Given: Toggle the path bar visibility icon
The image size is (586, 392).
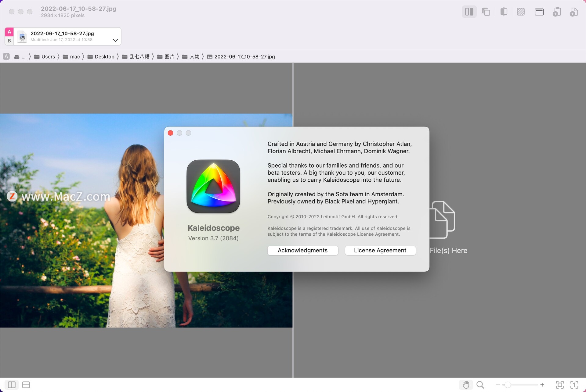Looking at the screenshot, I should point(539,12).
